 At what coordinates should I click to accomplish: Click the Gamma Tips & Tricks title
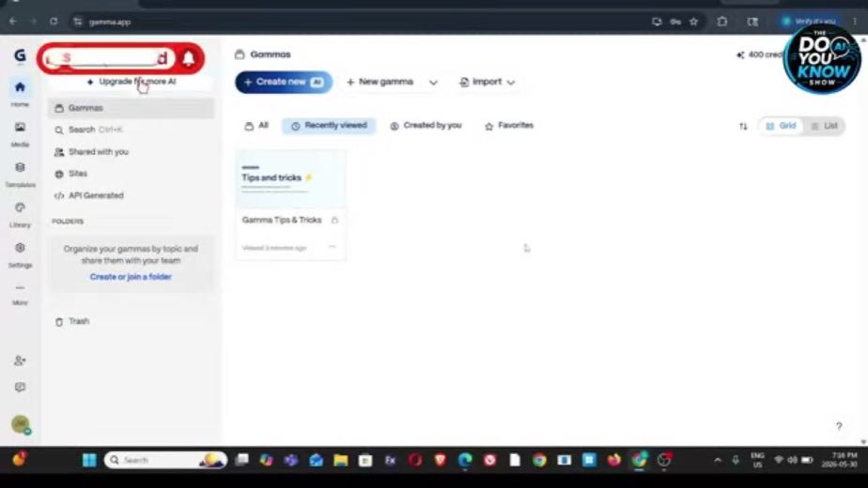[x=281, y=221]
